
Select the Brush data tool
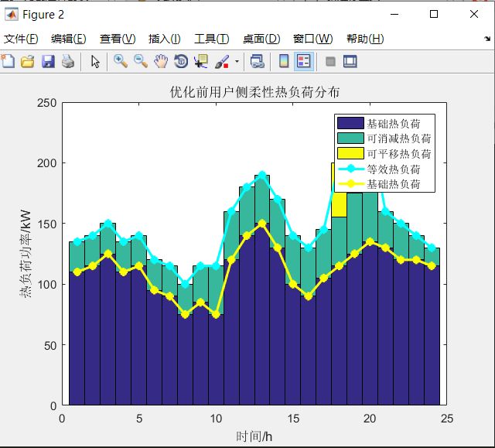tap(222, 61)
